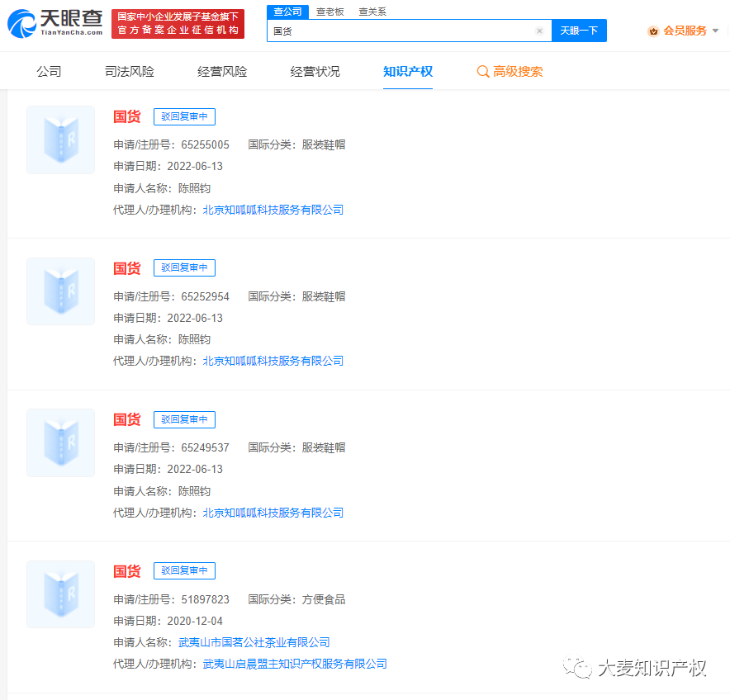Screen dimensions: 730x700
Task: Switch to the 经营状况 tab
Action: click(x=315, y=71)
